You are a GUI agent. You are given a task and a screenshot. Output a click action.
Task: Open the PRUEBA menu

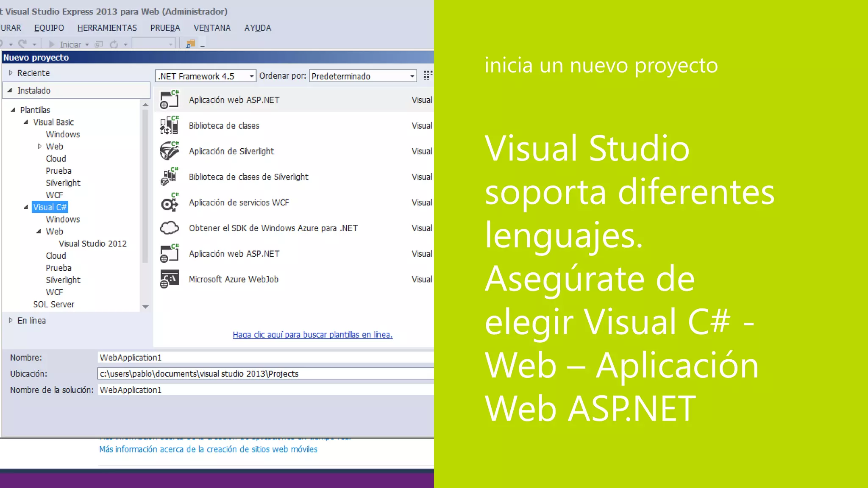point(165,28)
